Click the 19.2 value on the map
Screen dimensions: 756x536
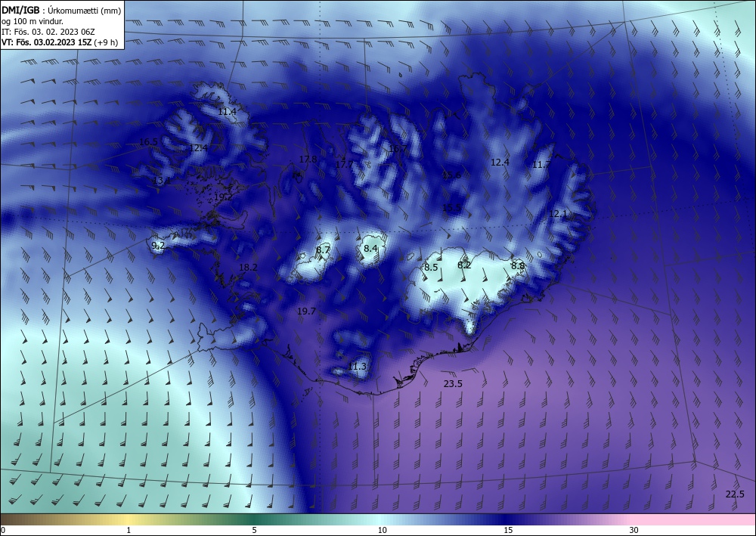(x=223, y=197)
